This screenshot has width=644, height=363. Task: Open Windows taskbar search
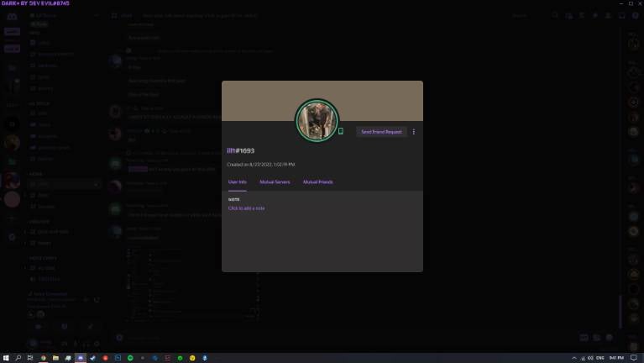click(x=18, y=358)
